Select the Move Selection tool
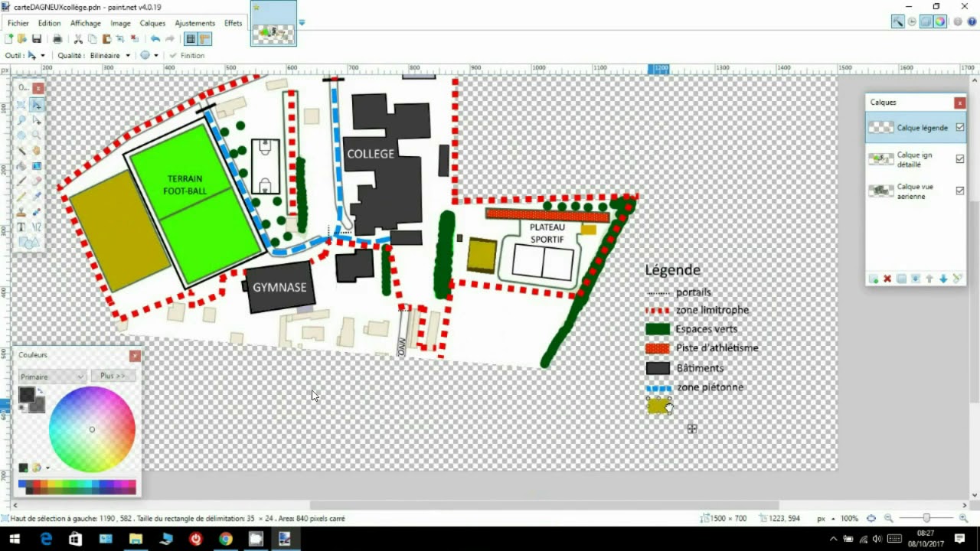Viewport: 980px width, 551px height. click(x=37, y=119)
